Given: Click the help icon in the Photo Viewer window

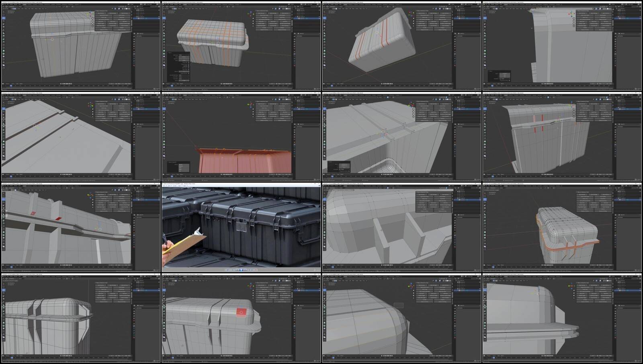Looking at the screenshot, I should (x=319, y=186).
